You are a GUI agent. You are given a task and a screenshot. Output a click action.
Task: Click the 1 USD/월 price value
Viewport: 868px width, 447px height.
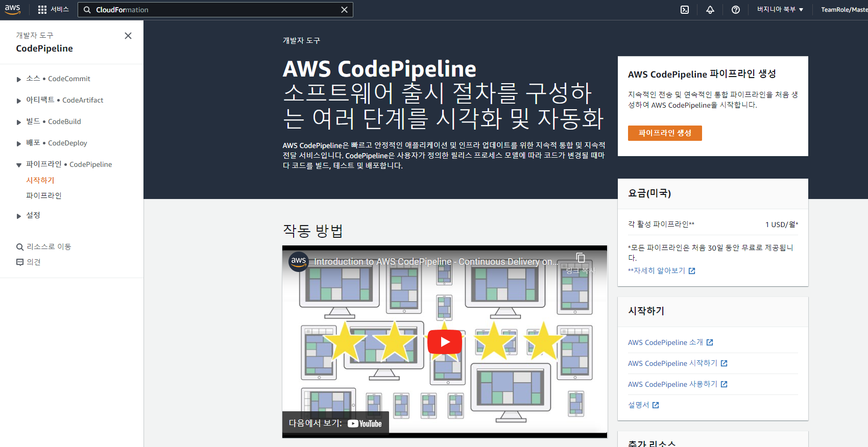[782, 225]
